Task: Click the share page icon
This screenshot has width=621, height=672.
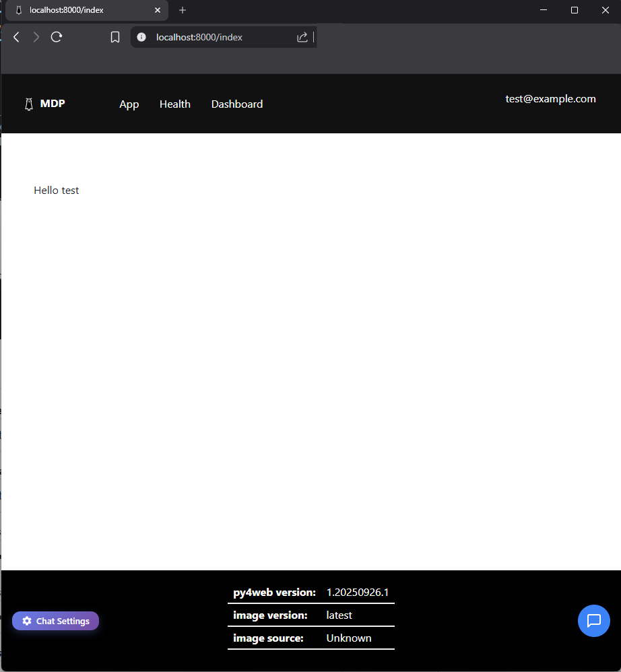Action: (x=302, y=37)
